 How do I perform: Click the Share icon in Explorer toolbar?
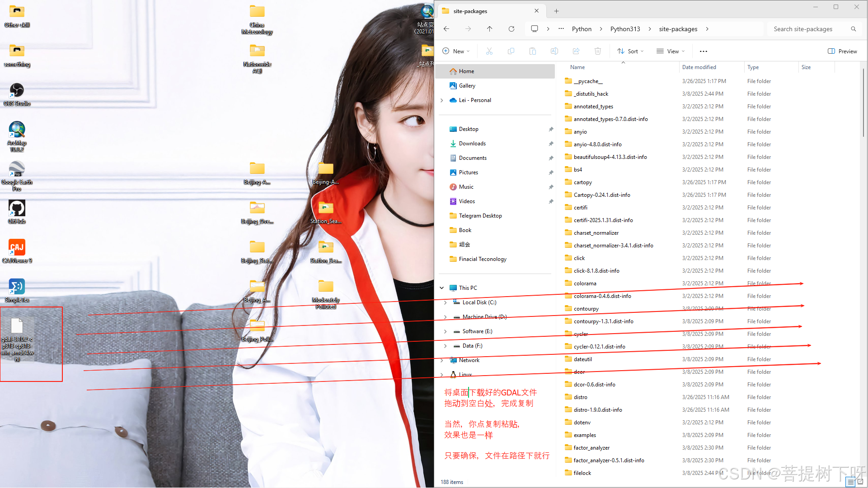click(576, 51)
